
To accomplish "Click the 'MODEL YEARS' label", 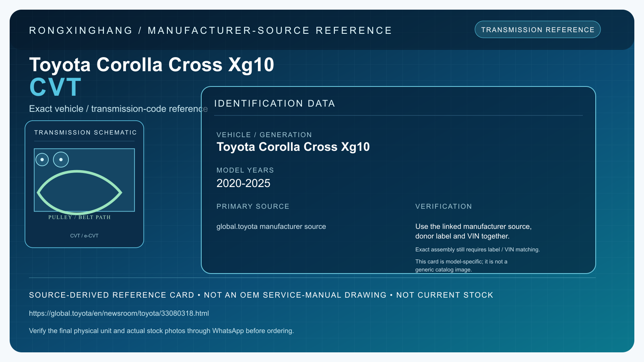I will coord(245,170).
